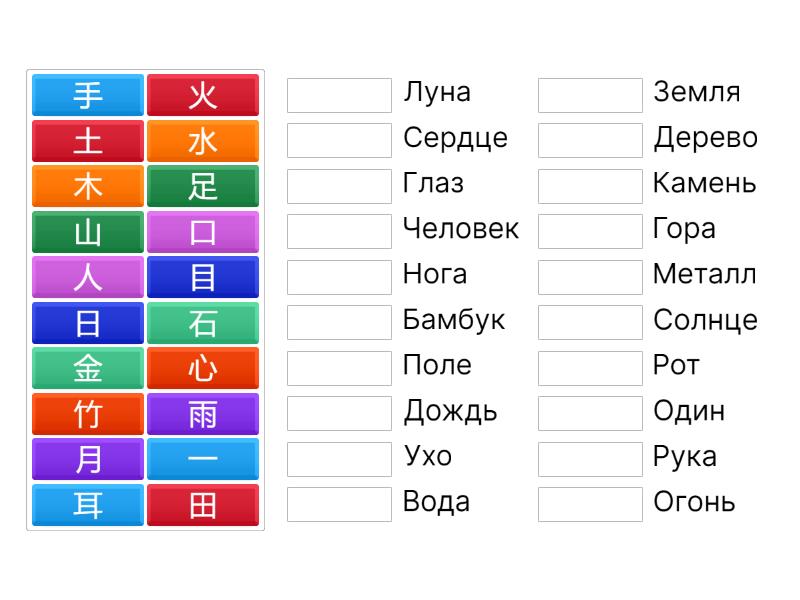Image resolution: width=800 pixels, height=600 pixels.
Task: Click the 心 kanji tile
Action: click(203, 368)
